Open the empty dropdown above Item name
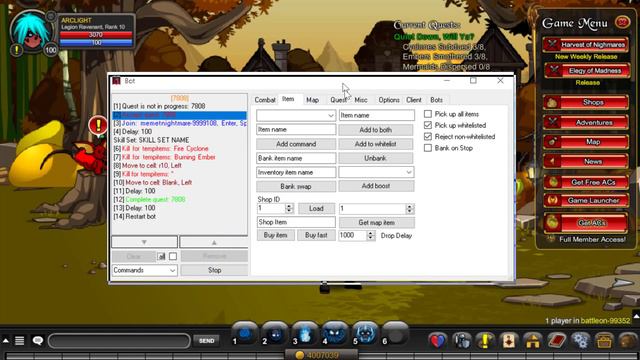640x360 pixels. [296, 116]
